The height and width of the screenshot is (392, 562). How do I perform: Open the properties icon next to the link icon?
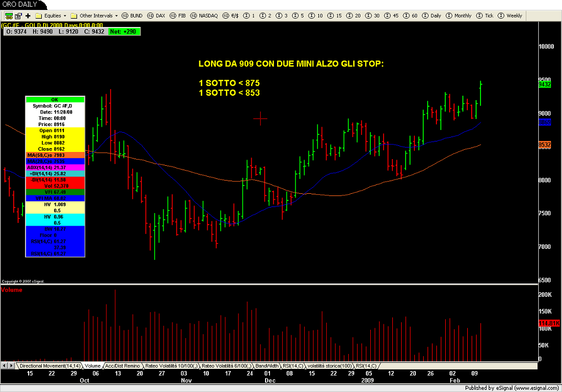[18, 15]
